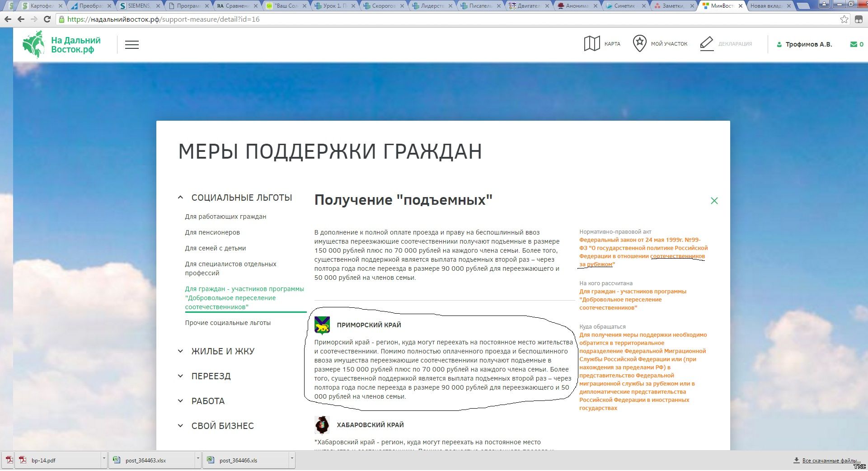Viewport: 868px width, 471px height.
Task: Open orange link under На кого рассчитана
Action: (633, 300)
